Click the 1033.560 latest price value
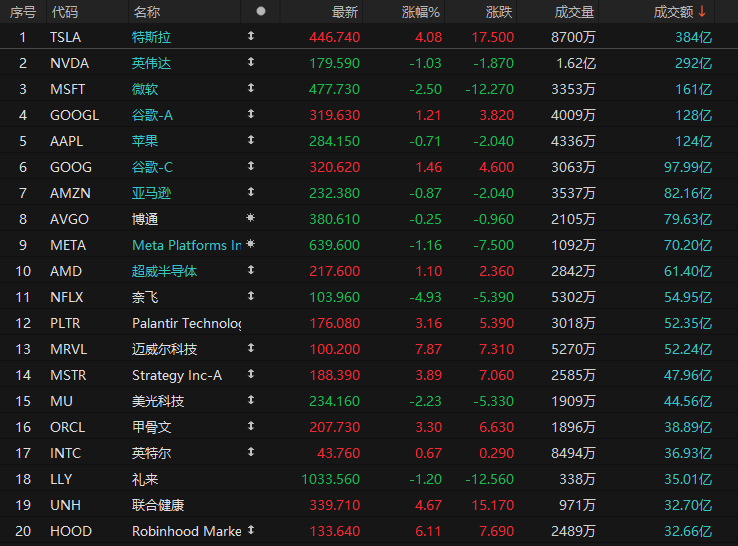The image size is (738, 546). coord(330,479)
